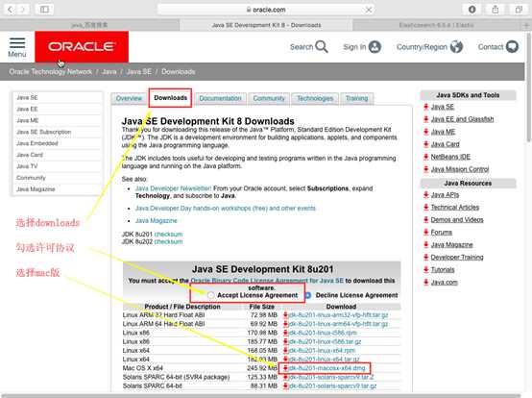Image resolution: width=532 pixels, height=398 pixels.
Task: Click download arrow beside Tutorials
Action: 425,269
